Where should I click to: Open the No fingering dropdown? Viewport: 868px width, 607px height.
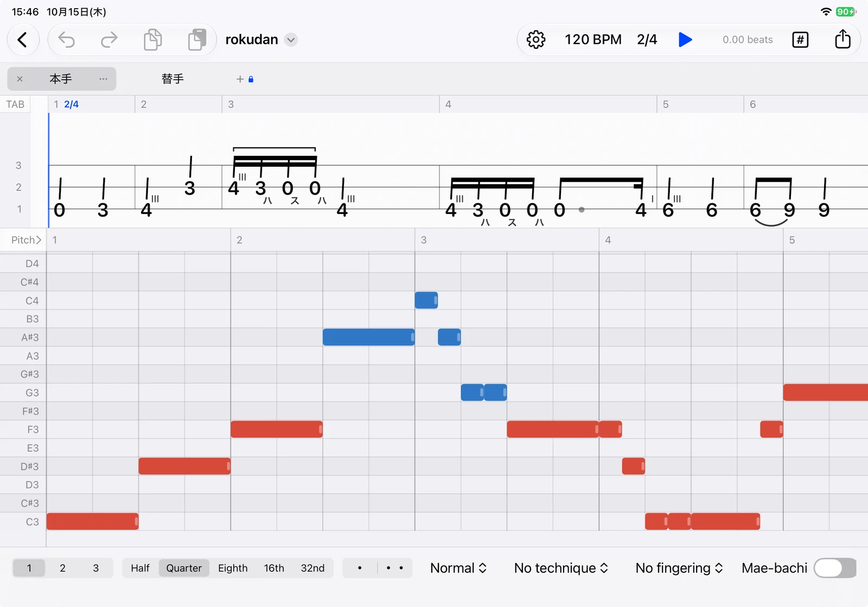[679, 568]
